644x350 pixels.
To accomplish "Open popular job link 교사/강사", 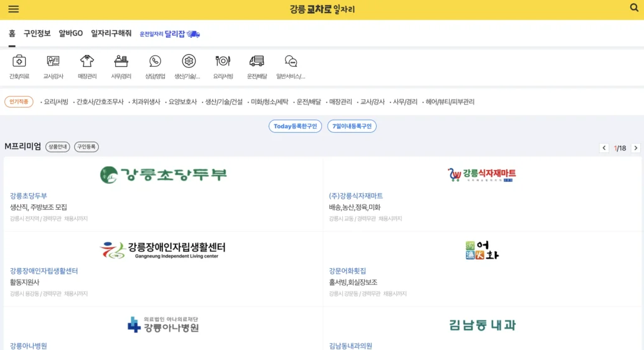I will point(372,101).
